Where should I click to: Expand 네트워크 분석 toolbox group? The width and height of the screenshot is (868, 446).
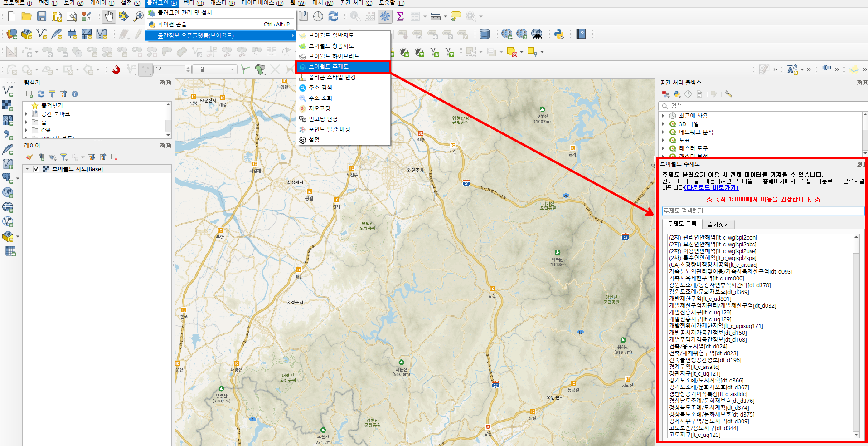663,132
